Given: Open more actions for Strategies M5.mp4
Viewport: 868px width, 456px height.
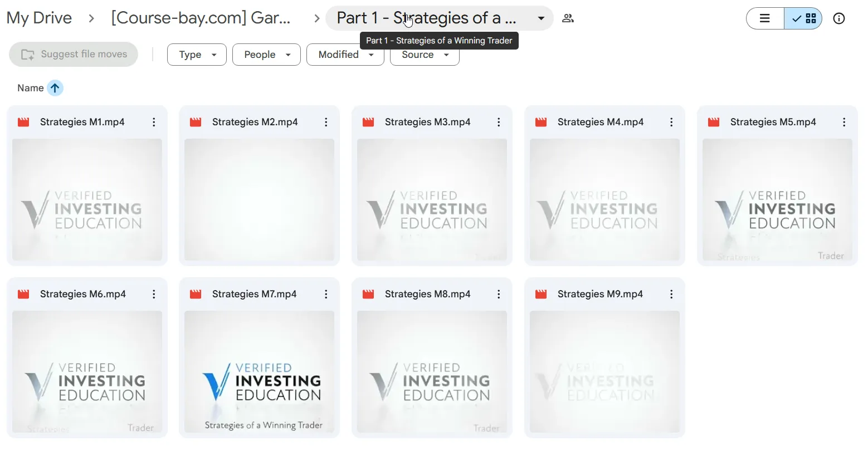Looking at the screenshot, I should point(844,122).
